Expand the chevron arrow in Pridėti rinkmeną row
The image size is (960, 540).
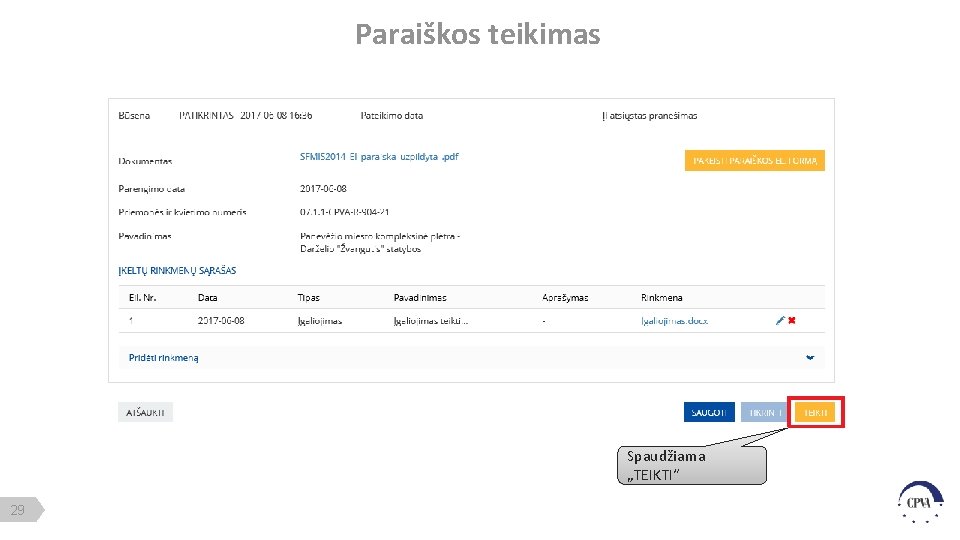(x=810, y=358)
